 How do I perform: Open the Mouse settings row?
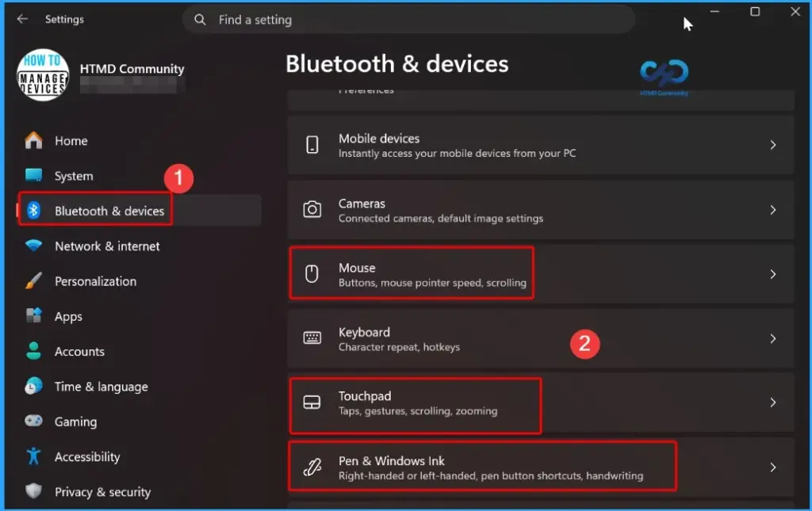pyautogui.click(x=541, y=274)
